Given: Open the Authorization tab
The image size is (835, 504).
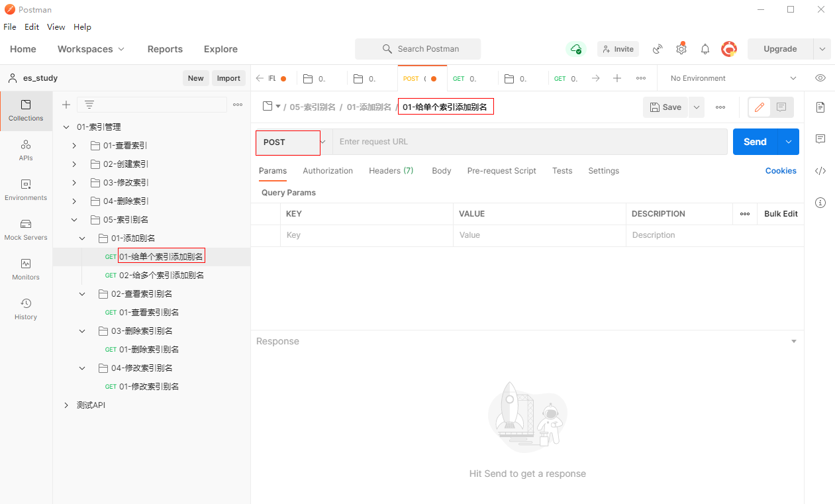Looking at the screenshot, I should point(328,171).
